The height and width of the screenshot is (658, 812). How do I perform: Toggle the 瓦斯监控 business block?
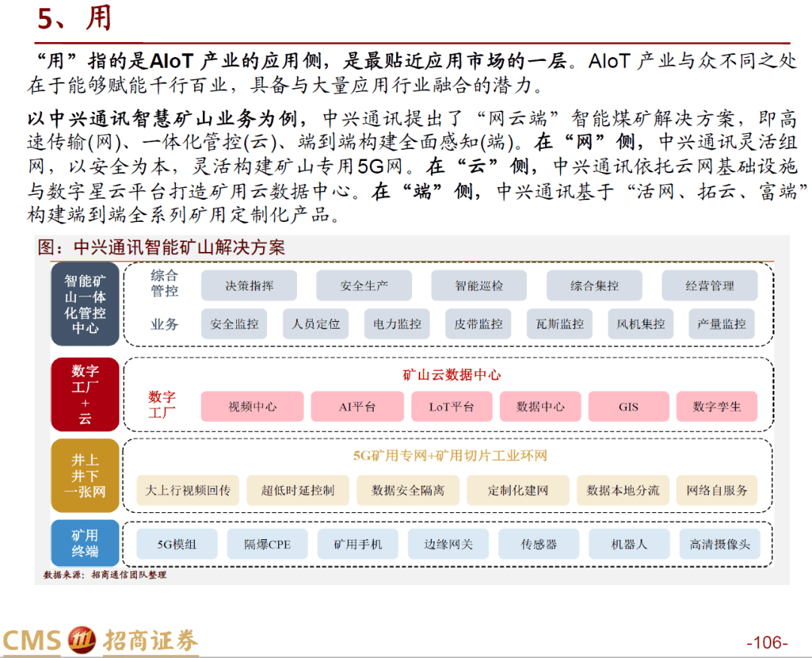click(559, 323)
